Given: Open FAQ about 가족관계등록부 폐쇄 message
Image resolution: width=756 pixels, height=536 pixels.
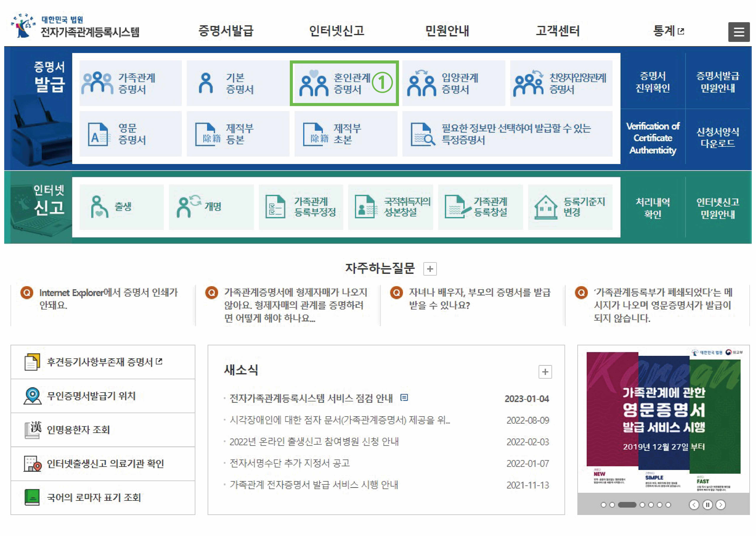Looking at the screenshot, I should 663,305.
